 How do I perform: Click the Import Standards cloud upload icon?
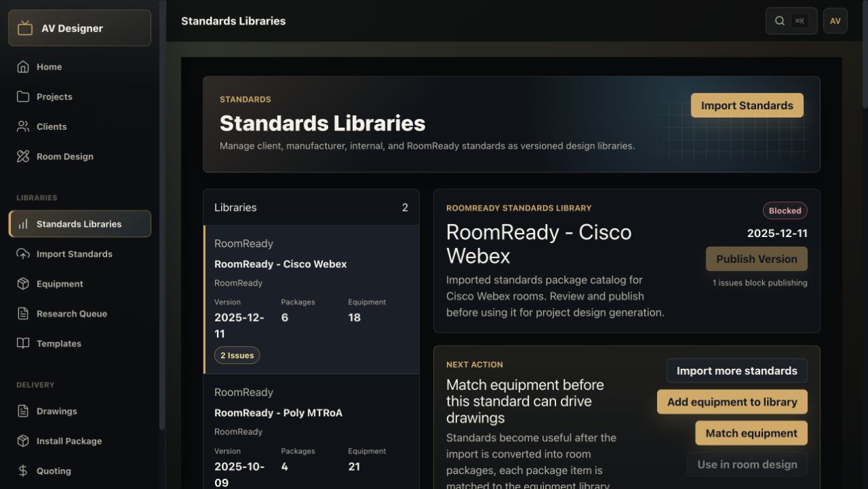coord(23,254)
